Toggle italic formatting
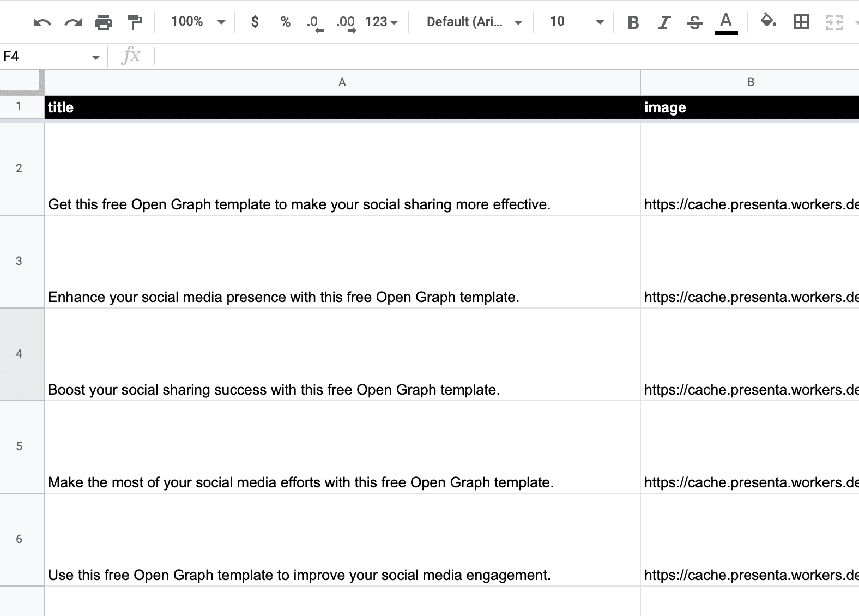859x616 pixels. pyautogui.click(x=663, y=22)
